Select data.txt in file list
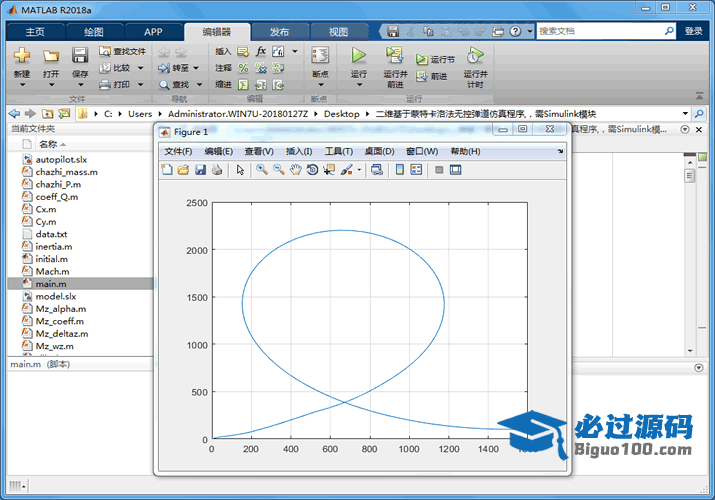This screenshot has height=500, width=715. (51, 234)
